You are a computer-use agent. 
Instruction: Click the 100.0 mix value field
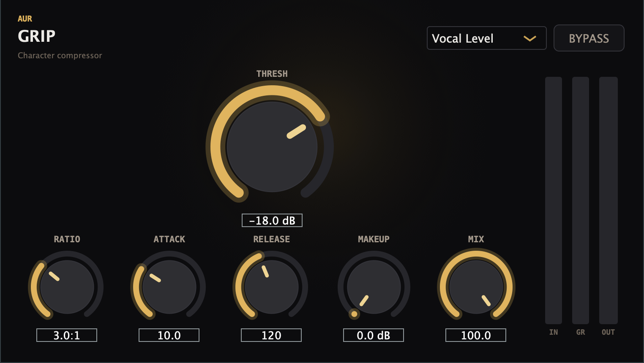tap(476, 335)
